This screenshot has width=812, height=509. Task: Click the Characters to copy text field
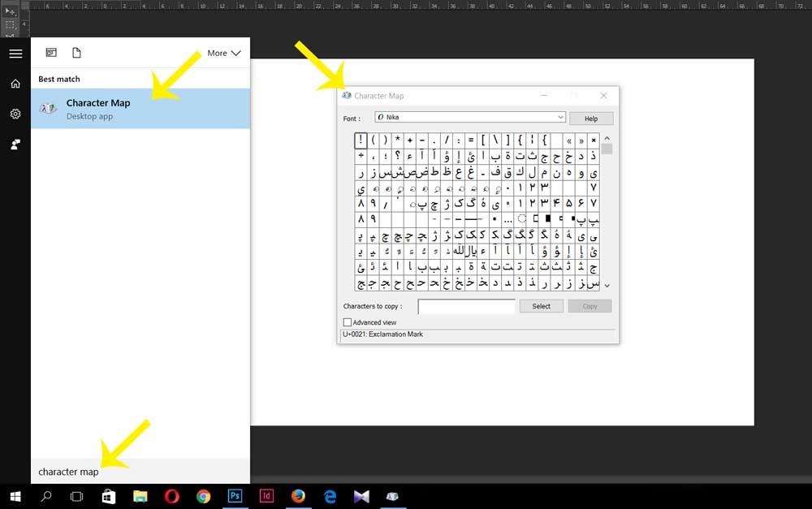tap(466, 306)
